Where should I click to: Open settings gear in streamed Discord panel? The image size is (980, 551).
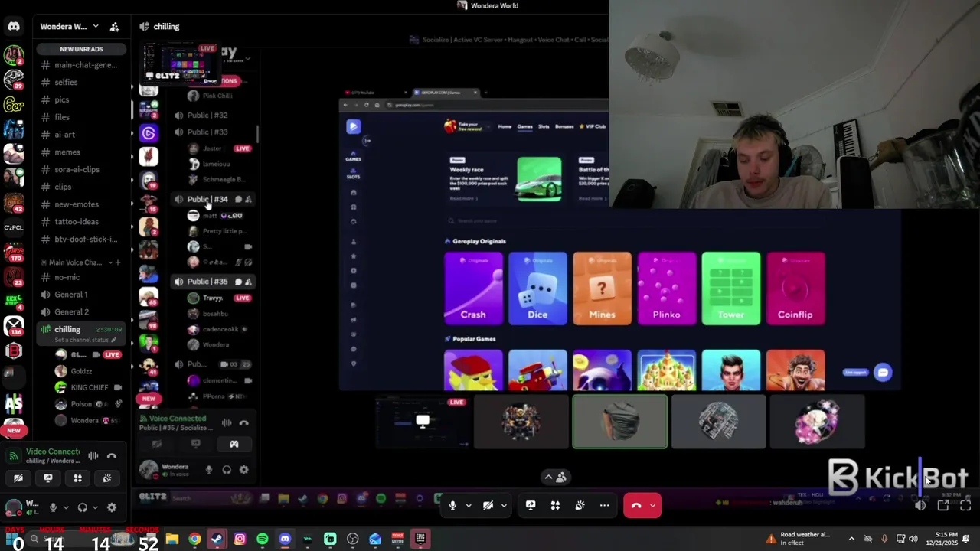(x=244, y=470)
